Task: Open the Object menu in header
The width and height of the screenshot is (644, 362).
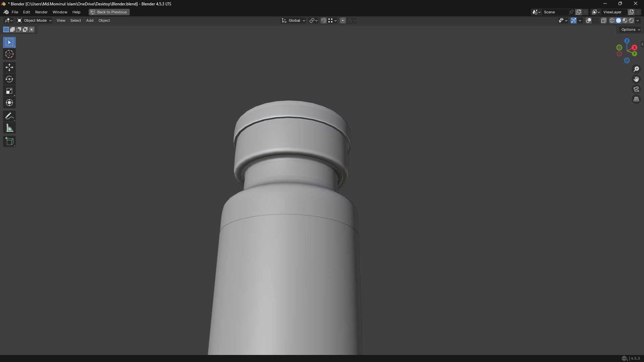Action: point(104,21)
